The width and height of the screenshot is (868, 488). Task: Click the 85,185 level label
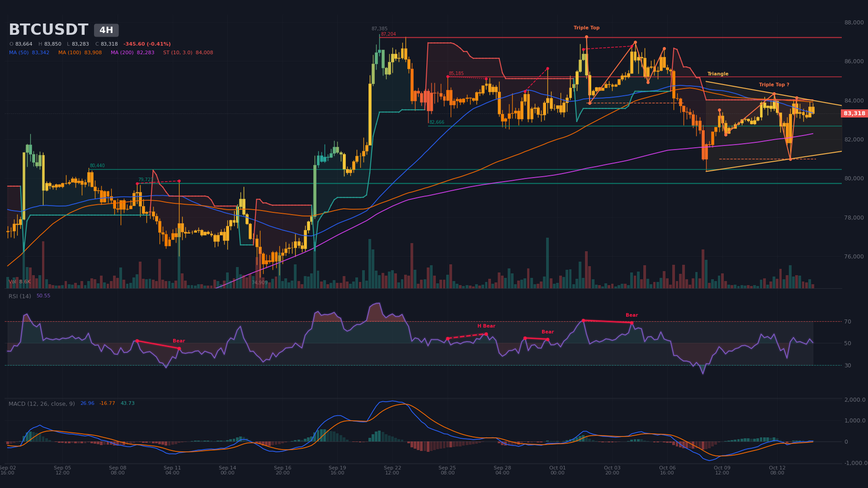pyautogui.click(x=456, y=74)
